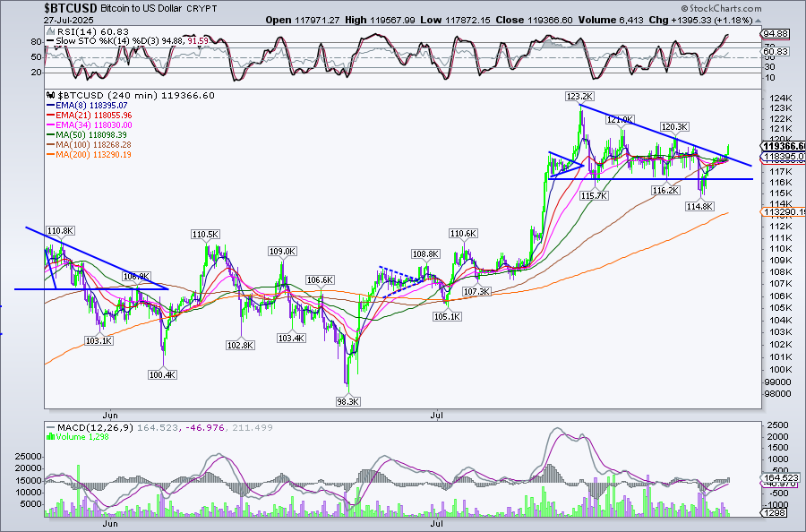
Task: Click the 110.6K high label
Action: tap(463, 234)
